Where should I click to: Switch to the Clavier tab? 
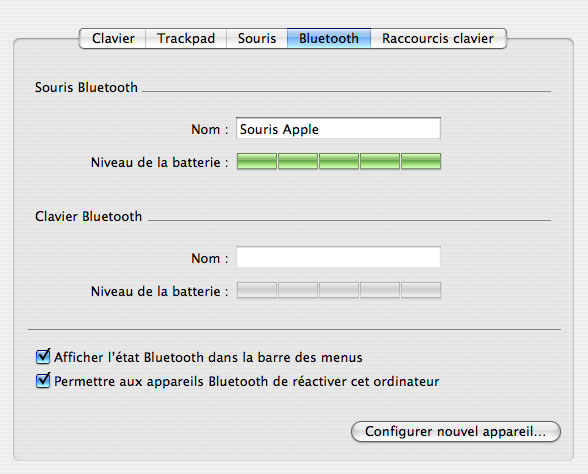pyautogui.click(x=112, y=38)
